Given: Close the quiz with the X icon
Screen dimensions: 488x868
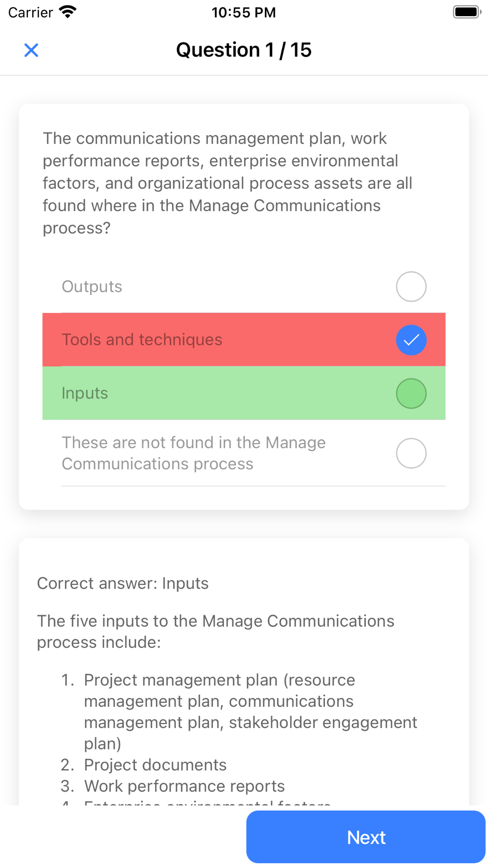Looking at the screenshot, I should [31, 50].
